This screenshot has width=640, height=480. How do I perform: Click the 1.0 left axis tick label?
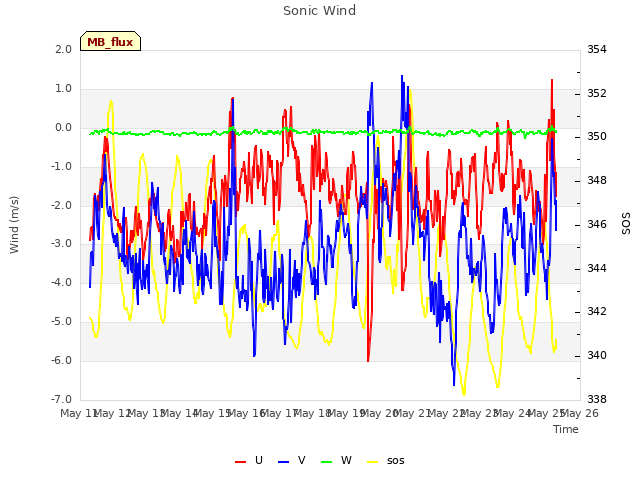(63, 88)
